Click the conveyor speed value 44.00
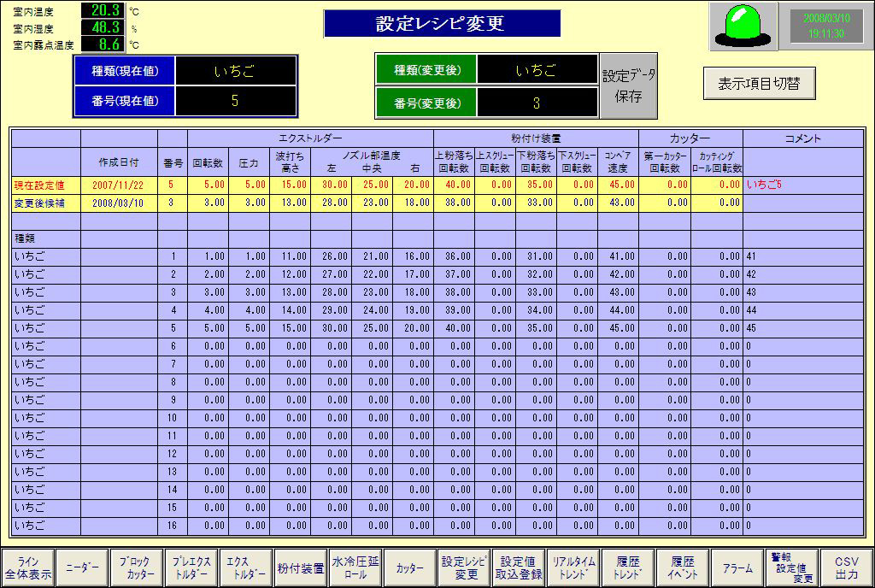This screenshot has width=875, height=588. pos(622,310)
